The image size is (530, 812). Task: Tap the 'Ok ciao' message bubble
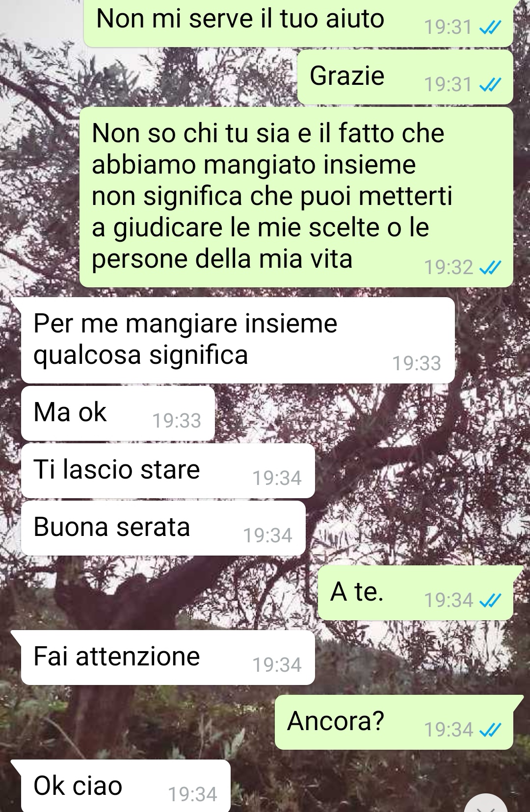coord(126,786)
